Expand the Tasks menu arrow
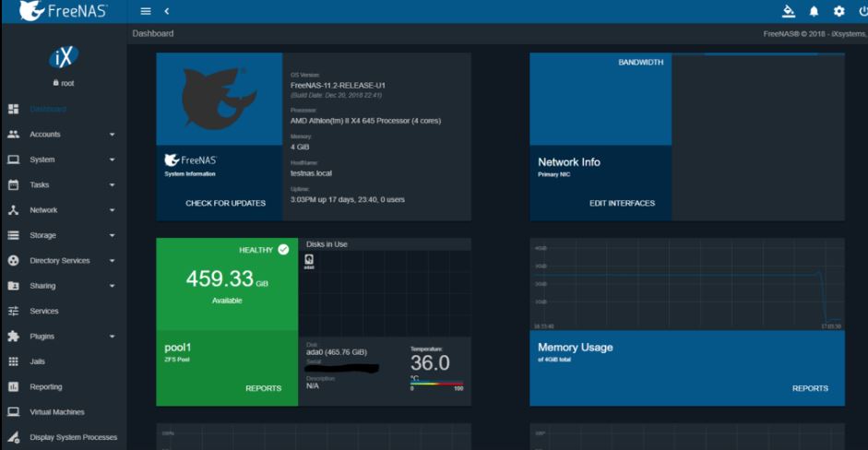This screenshot has width=868, height=450. point(112,184)
